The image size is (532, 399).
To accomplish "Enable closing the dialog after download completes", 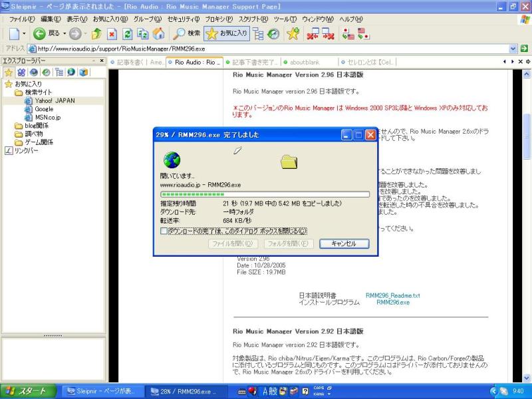I will tap(164, 231).
